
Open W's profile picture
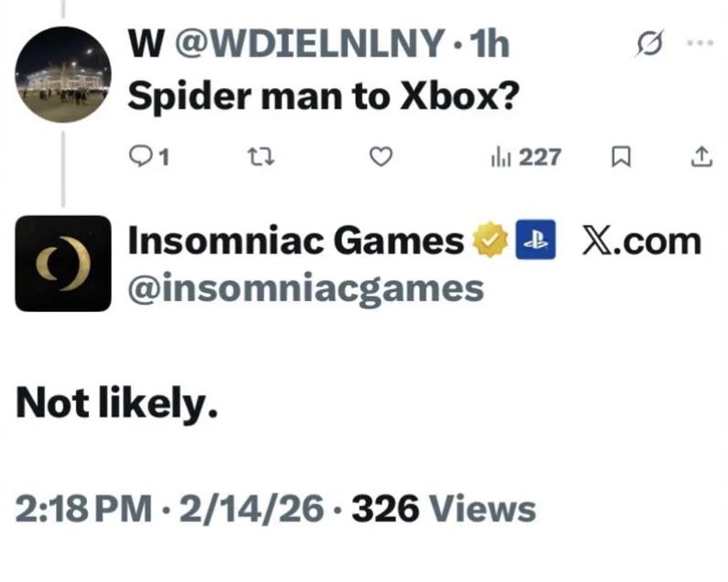tap(62, 74)
